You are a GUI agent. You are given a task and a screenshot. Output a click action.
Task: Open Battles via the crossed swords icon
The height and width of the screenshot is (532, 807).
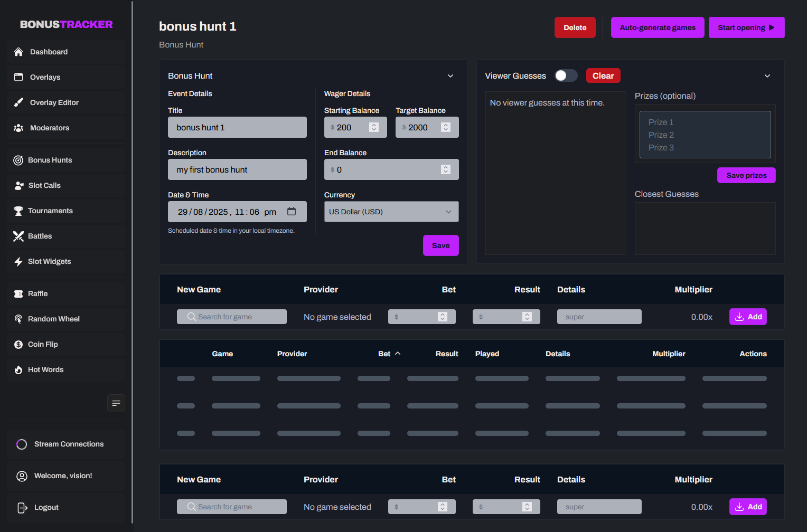[x=18, y=236]
